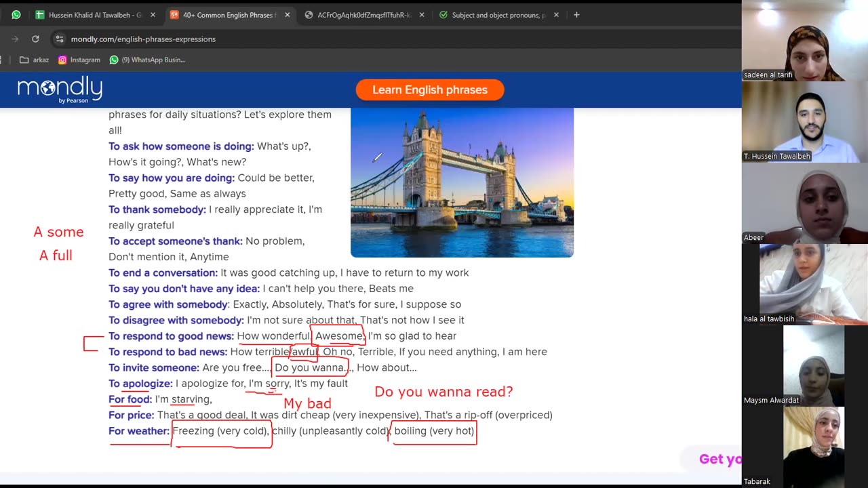
Task: Close the Subject and object pronouns tab
Action: point(556,15)
